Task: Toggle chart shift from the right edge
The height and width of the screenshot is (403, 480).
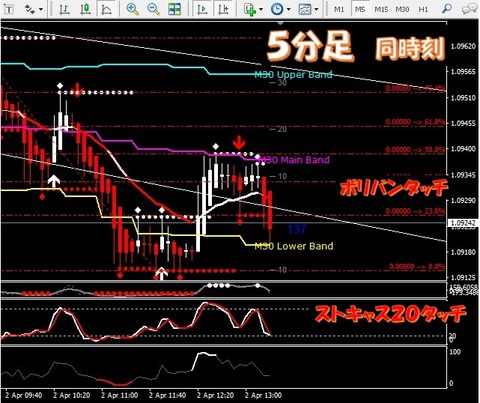Action: click(223, 9)
